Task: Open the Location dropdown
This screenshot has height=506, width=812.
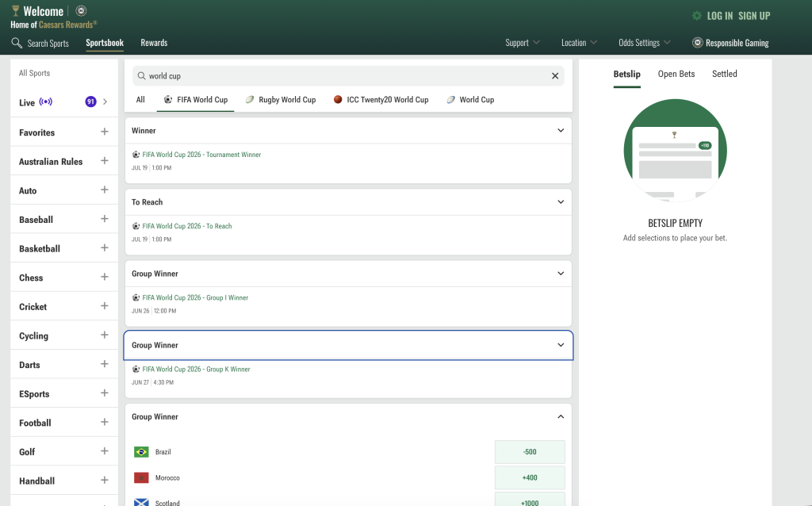Action: pos(579,43)
